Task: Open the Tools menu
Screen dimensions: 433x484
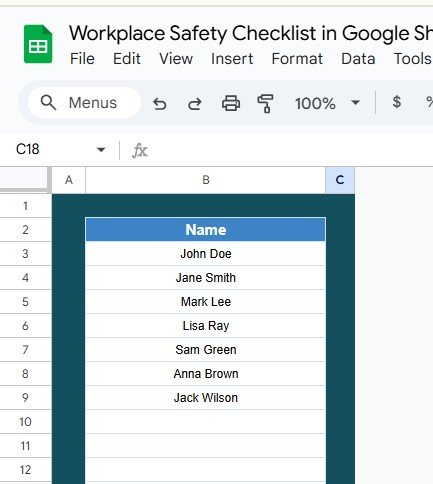Action: click(413, 59)
